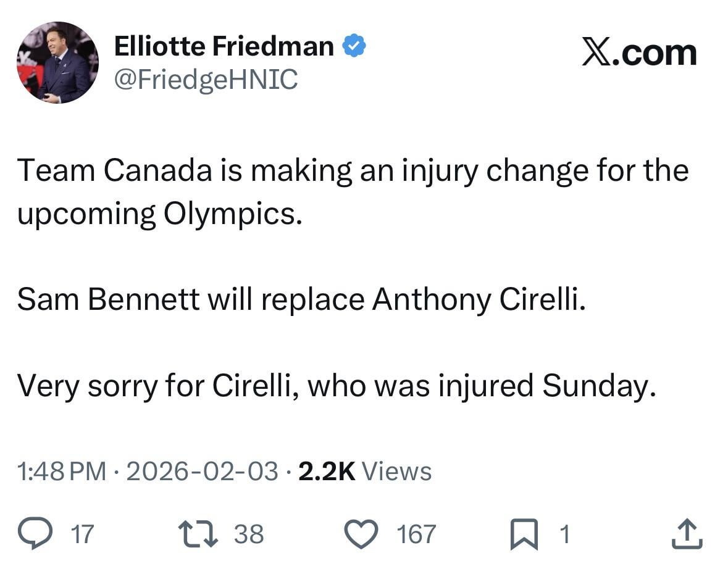Click the blue verified checkmark badge
This screenshot has height=574, width=728.
[x=354, y=47]
